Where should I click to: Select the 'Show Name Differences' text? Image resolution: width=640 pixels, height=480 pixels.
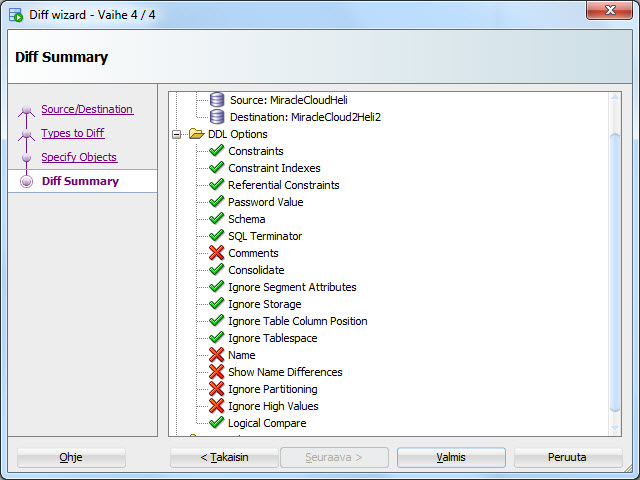(285, 372)
